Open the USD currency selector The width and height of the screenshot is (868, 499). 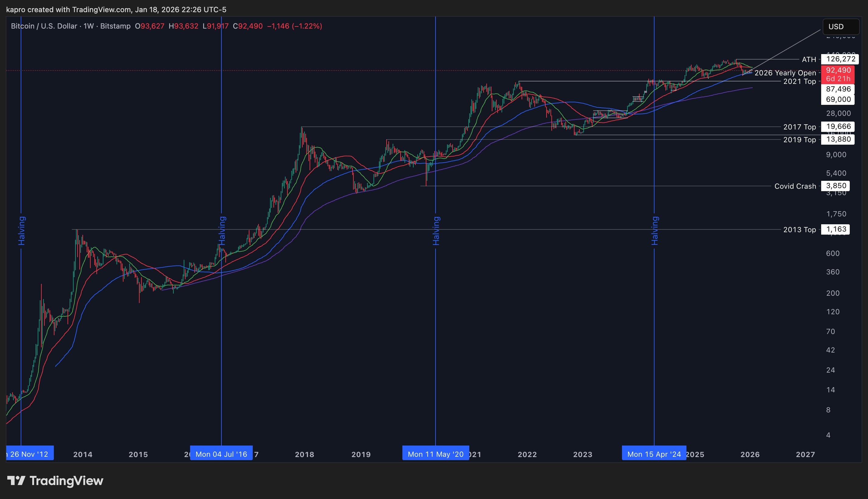point(841,27)
